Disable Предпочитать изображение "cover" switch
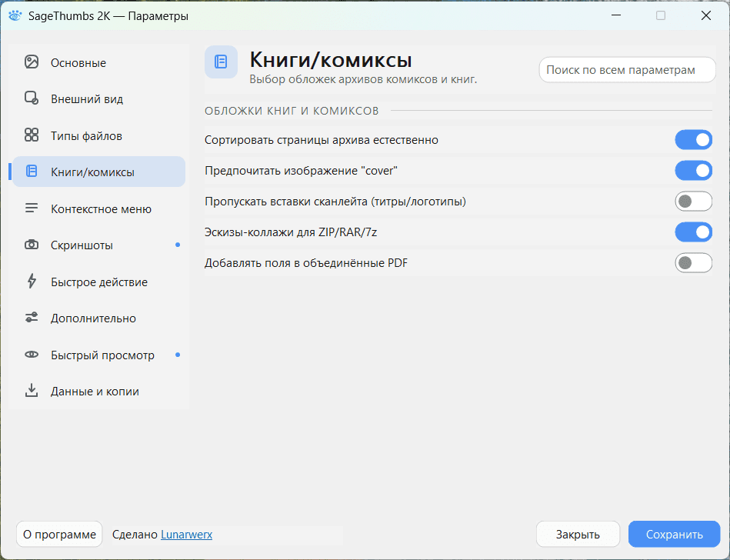 click(x=693, y=170)
